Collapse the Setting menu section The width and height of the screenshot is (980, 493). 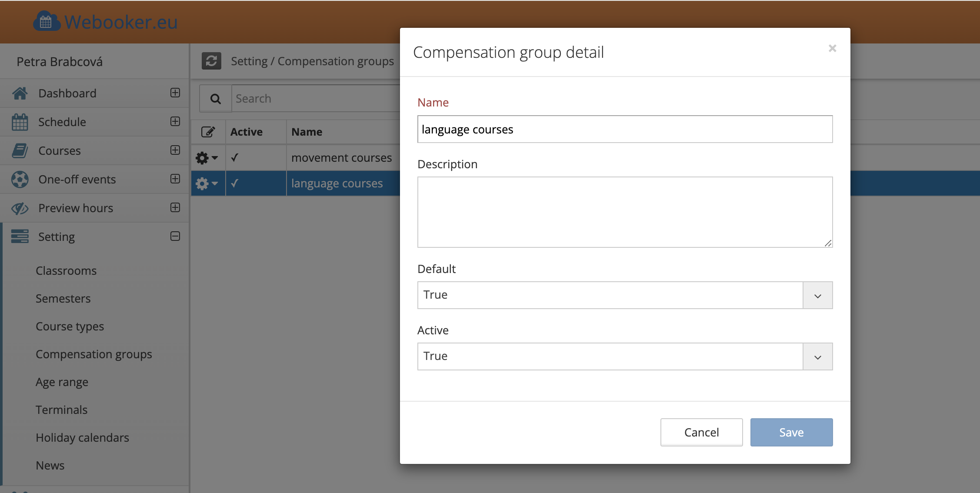175,236
